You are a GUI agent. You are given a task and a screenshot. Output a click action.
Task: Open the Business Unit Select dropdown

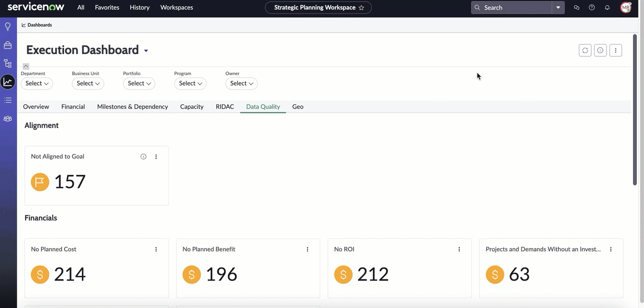coord(88,83)
